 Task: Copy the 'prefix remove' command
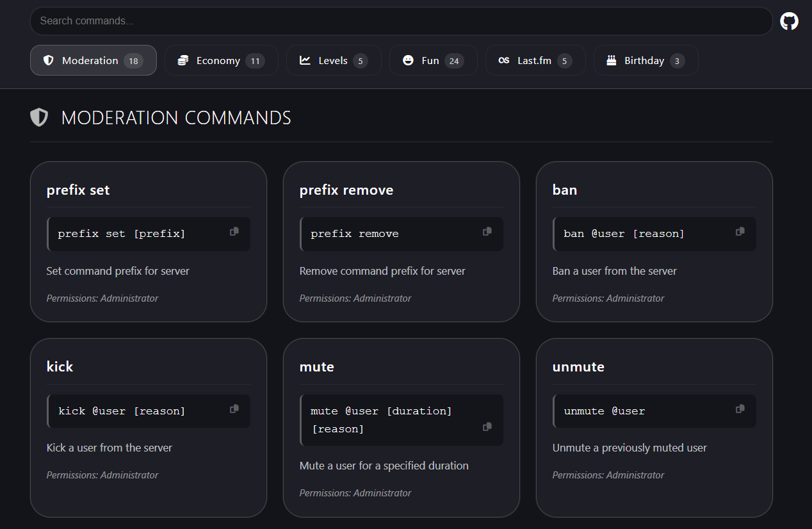coord(487,232)
